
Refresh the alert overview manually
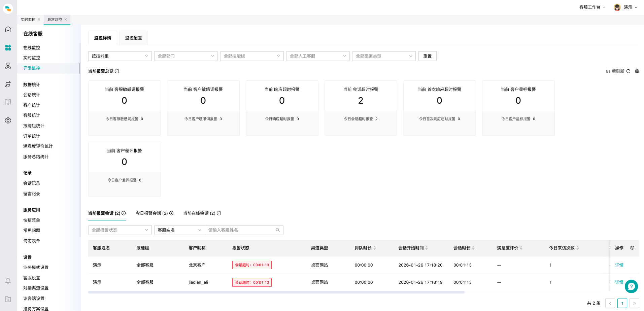point(629,71)
